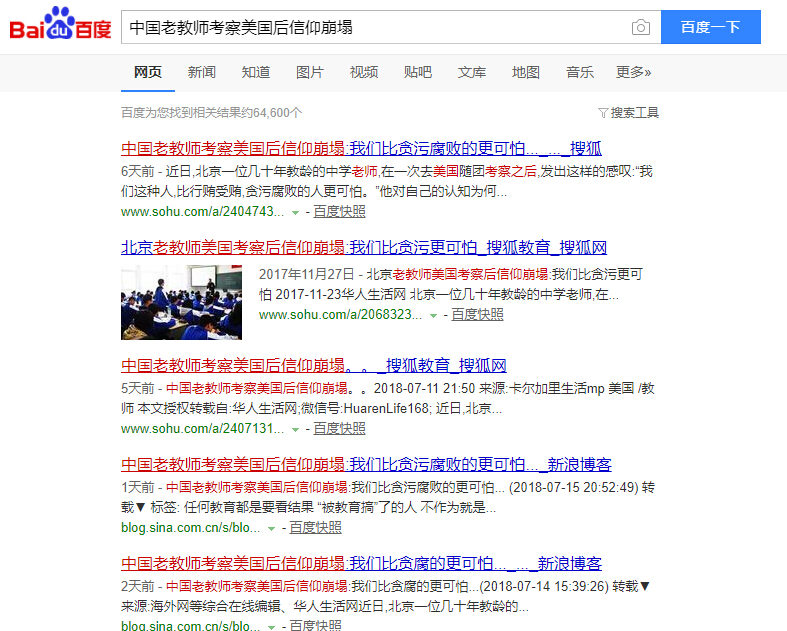The width and height of the screenshot is (787, 631).
Task: Open the 图片 tab
Action: pyautogui.click(x=310, y=72)
